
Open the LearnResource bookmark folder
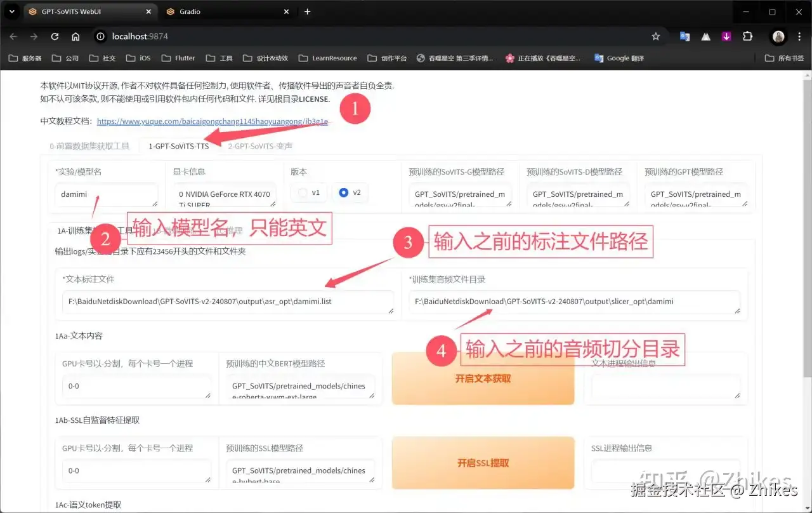(x=327, y=58)
